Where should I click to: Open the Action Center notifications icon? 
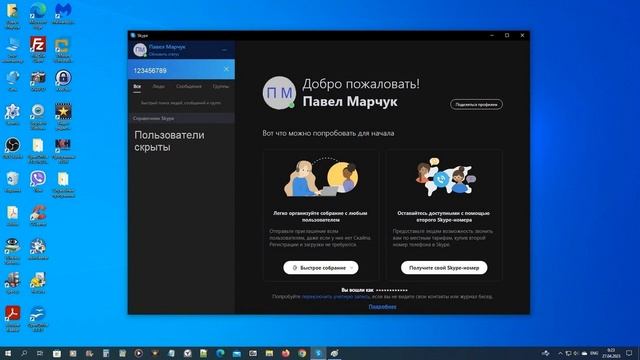pyautogui.click(x=629, y=353)
